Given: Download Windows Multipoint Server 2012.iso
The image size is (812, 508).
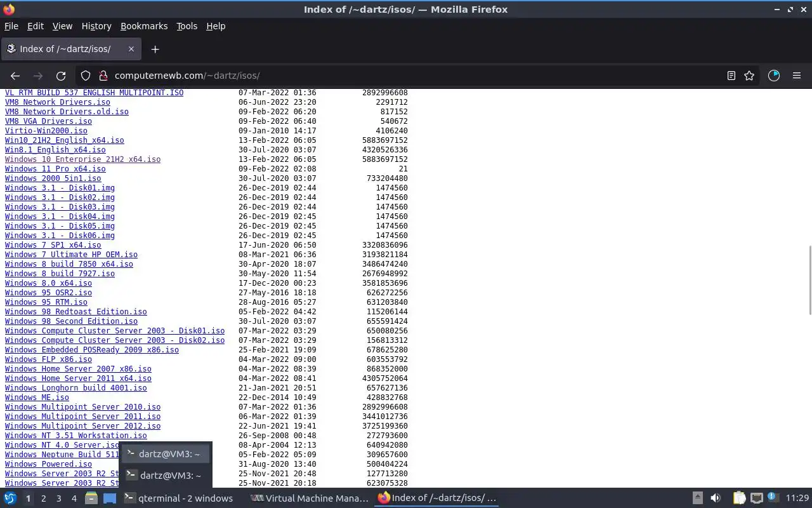Looking at the screenshot, I should (82, 426).
